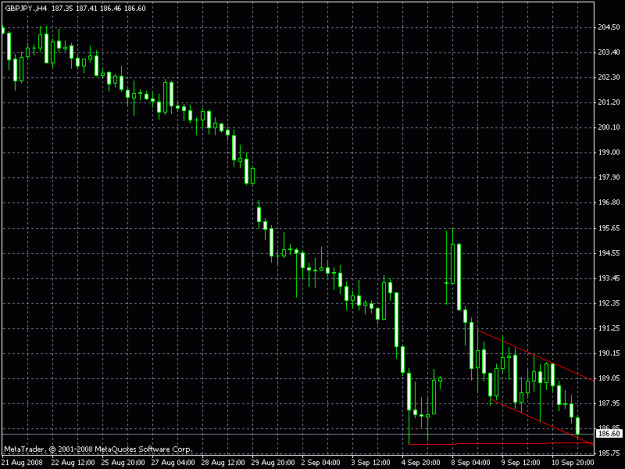
Task: Select the 202.30 price axis value
Action: pyautogui.click(x=609, y=77)
